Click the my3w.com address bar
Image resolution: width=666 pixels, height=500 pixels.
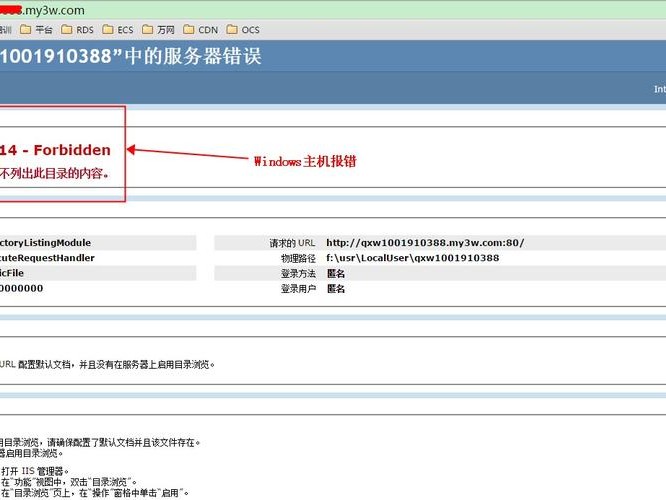point(333,10)
